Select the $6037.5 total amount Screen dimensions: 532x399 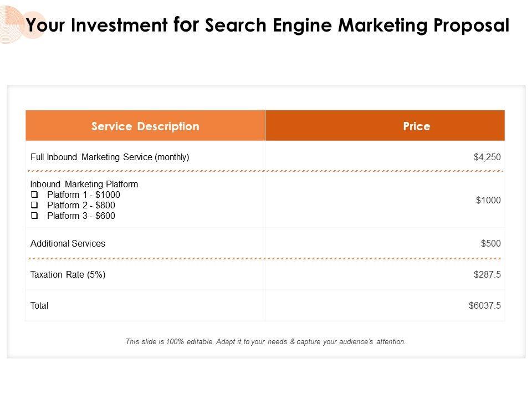click(x=485, y=305)
